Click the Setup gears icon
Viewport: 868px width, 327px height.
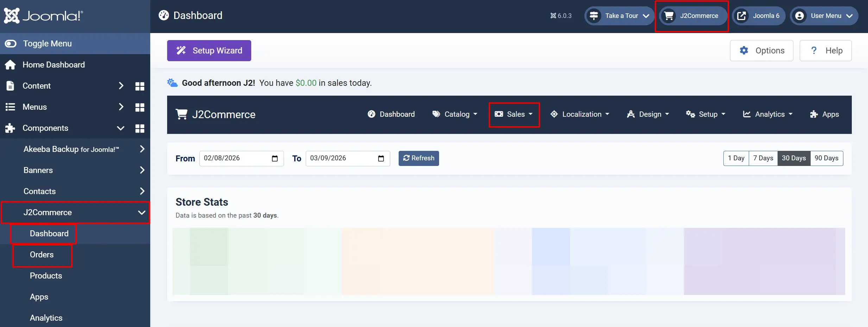[690, 114]
